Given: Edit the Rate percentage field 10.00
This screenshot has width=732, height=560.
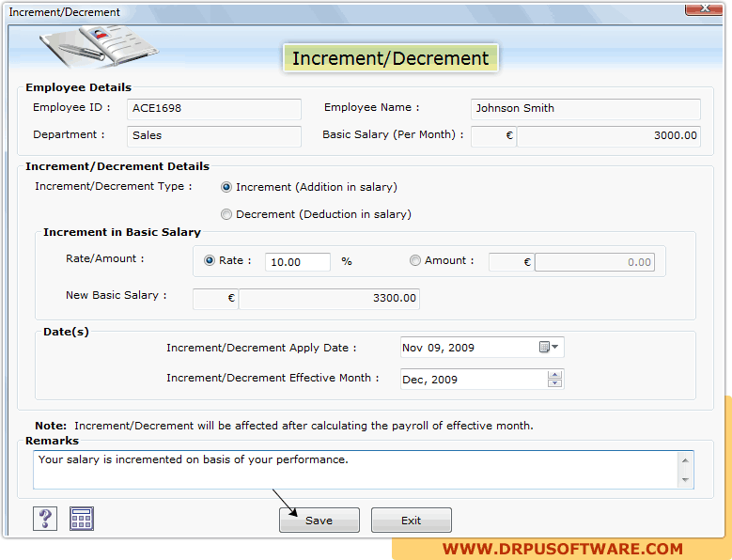Looking at the screenshot, I should click(x=297, y=262).
